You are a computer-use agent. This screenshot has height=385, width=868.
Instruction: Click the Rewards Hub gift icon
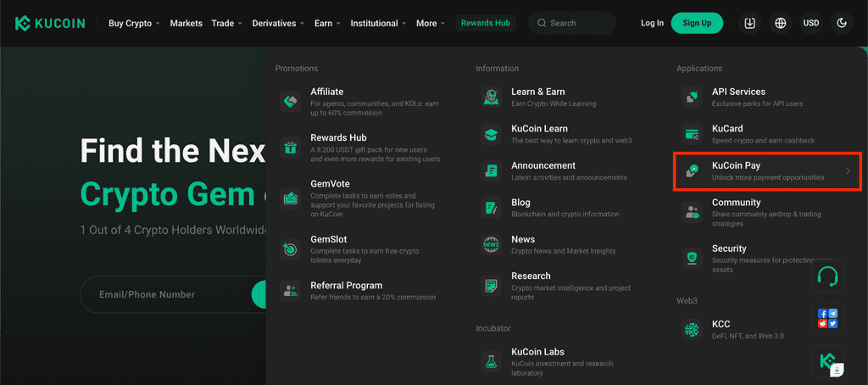[290, 148]
